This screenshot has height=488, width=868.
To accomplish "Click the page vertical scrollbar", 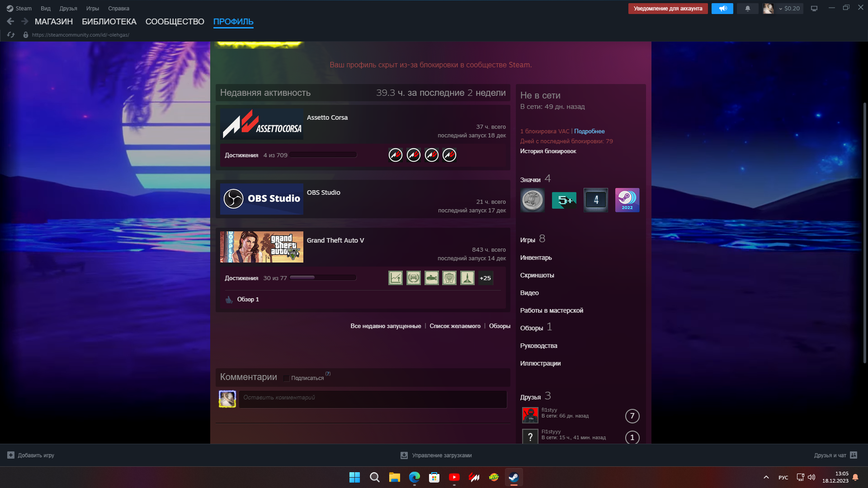I will (865, 233).
